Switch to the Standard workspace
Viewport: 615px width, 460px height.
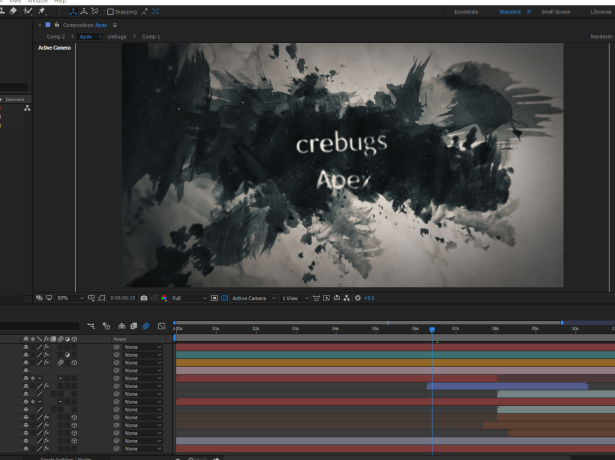[509, 12]
